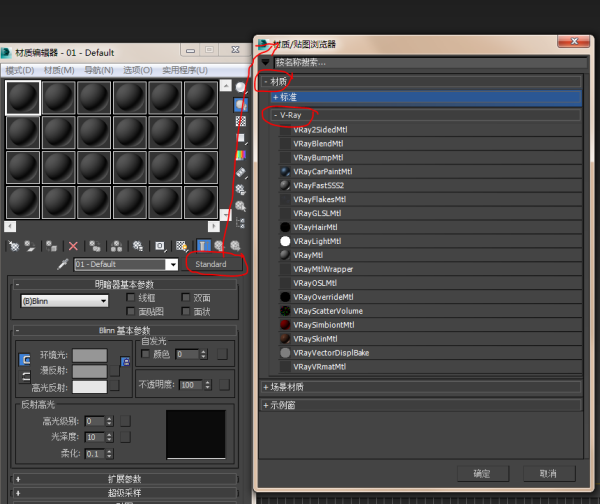Click the Put to Library icon
The height and width of the screenshot is (504, 600).
138,246
